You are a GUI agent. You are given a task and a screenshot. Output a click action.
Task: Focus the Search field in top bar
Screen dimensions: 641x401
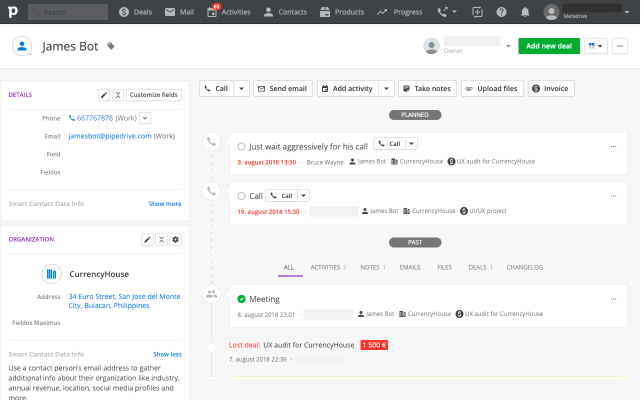68,12
